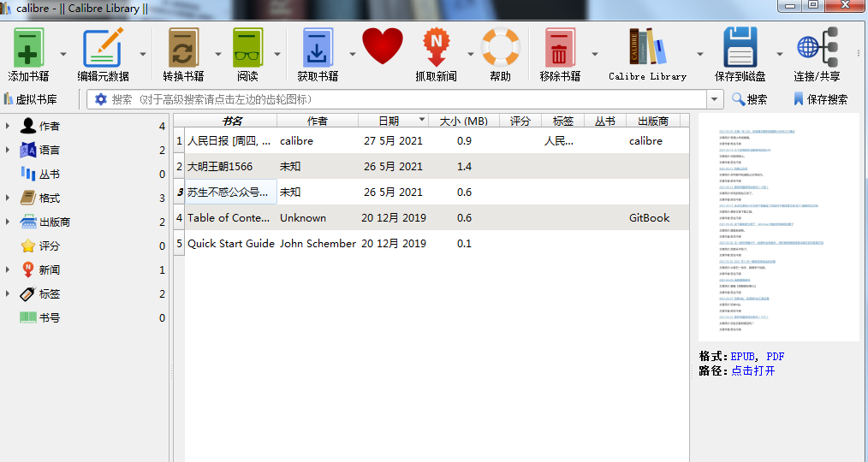Open the search history dropdown arrow

click(715, 99)
